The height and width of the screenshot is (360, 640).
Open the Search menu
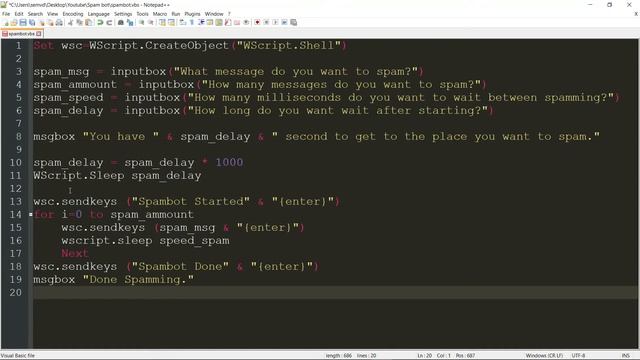click(x=35, y=14)
